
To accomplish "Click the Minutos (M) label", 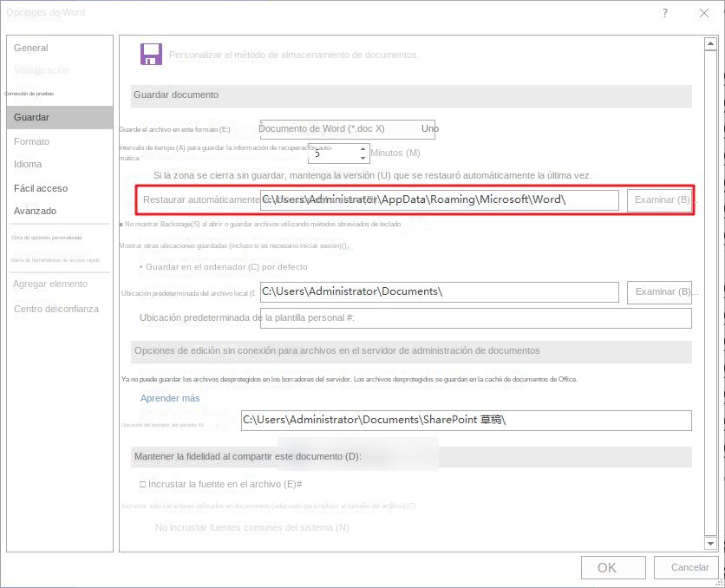I will pyautogui.click(x=395, y=153).
